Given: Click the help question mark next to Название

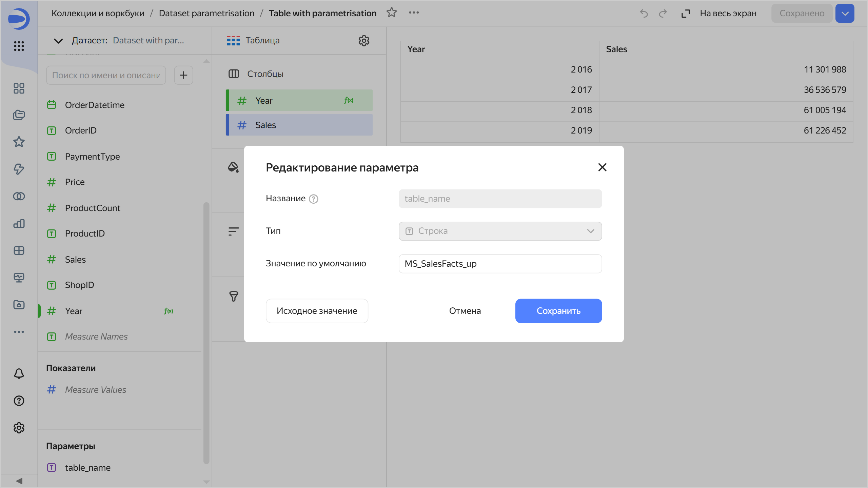Looking at the screenshot, I should pos(314,199).
